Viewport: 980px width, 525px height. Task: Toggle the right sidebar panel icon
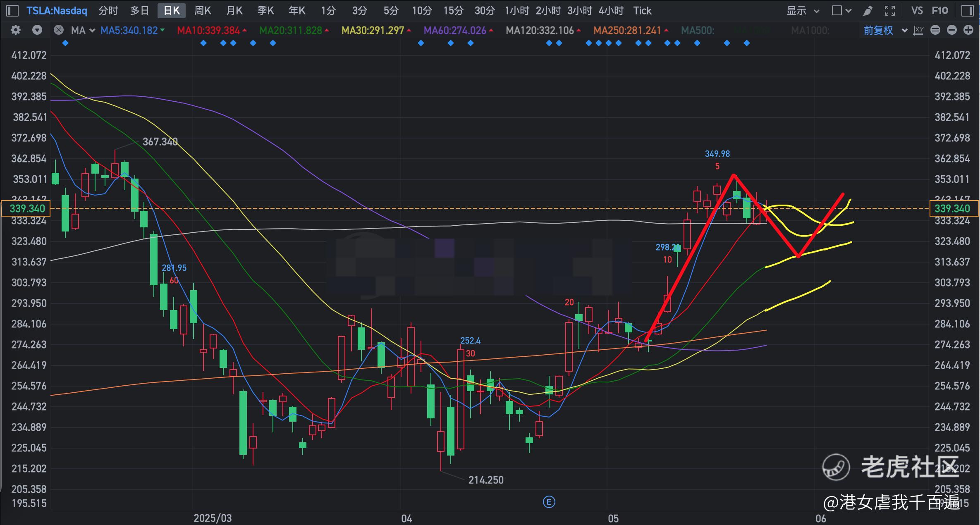968,10
